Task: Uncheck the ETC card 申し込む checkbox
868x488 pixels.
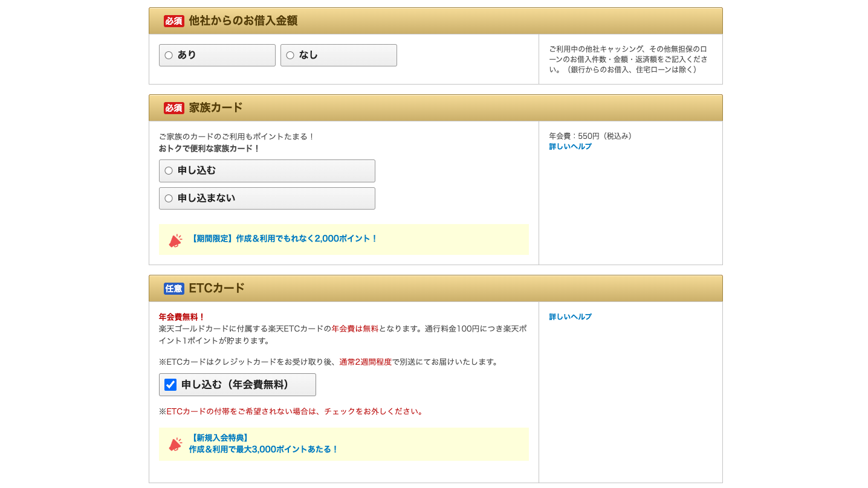Action: (x=170, y=384)
